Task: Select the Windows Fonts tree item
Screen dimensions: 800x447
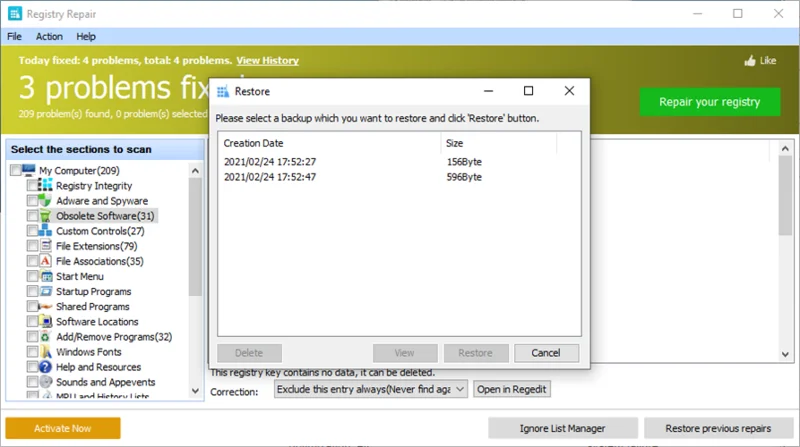Action: point(89,352)
